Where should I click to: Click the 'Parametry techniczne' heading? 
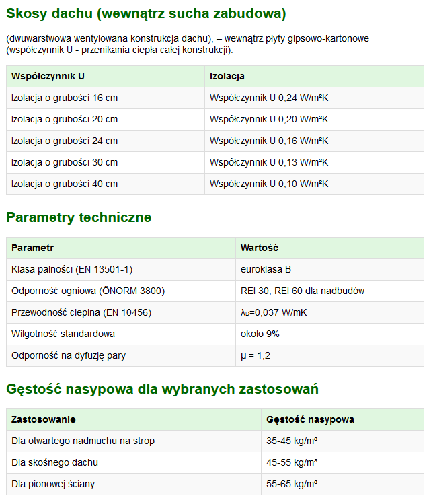(79, 217)
